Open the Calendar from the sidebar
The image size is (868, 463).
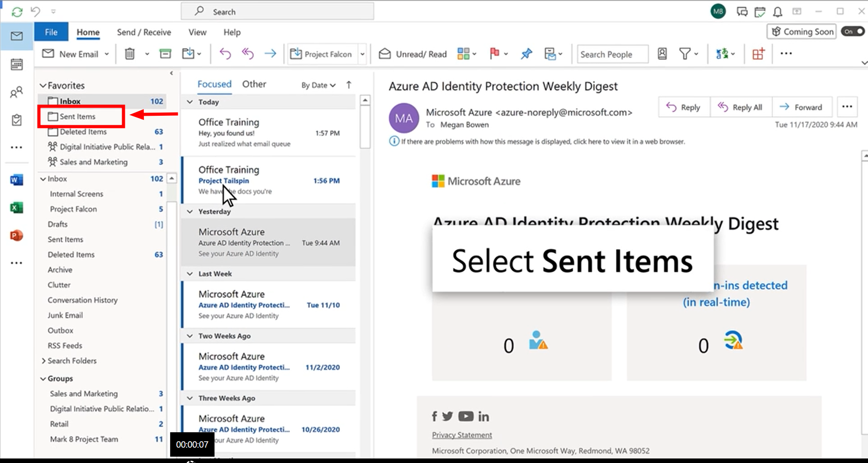point(17,65)
